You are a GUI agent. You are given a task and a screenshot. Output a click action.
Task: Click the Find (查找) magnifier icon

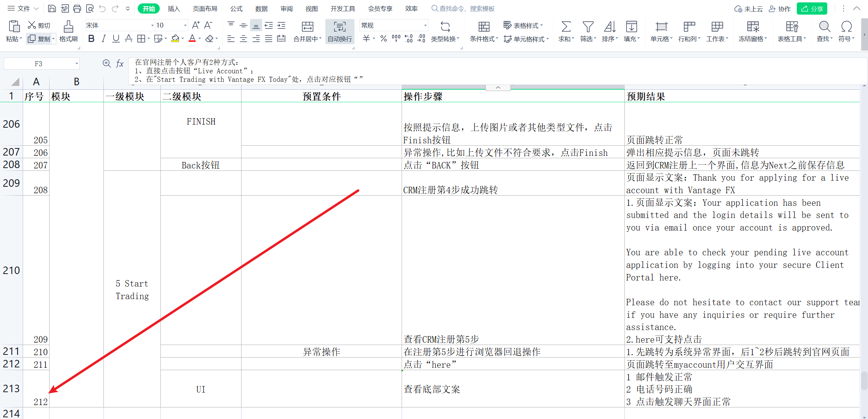tap(824, 26)
